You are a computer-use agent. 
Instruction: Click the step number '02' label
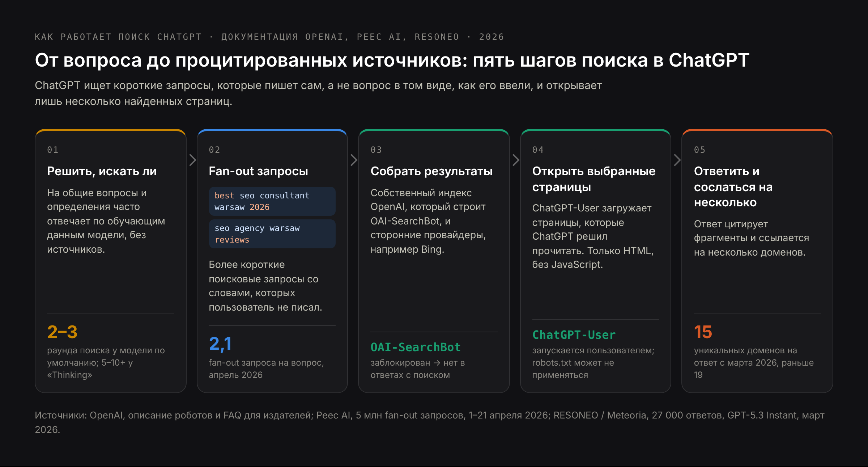pos(214,150)
